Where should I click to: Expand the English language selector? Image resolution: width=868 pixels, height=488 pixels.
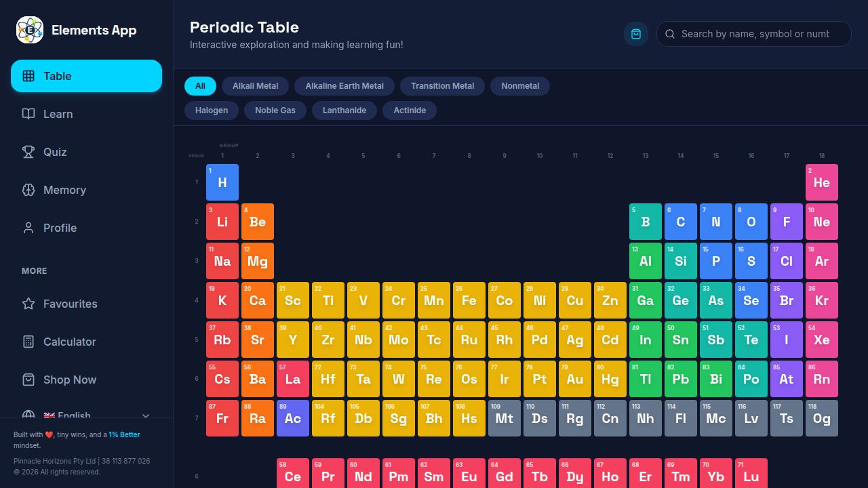86,415
